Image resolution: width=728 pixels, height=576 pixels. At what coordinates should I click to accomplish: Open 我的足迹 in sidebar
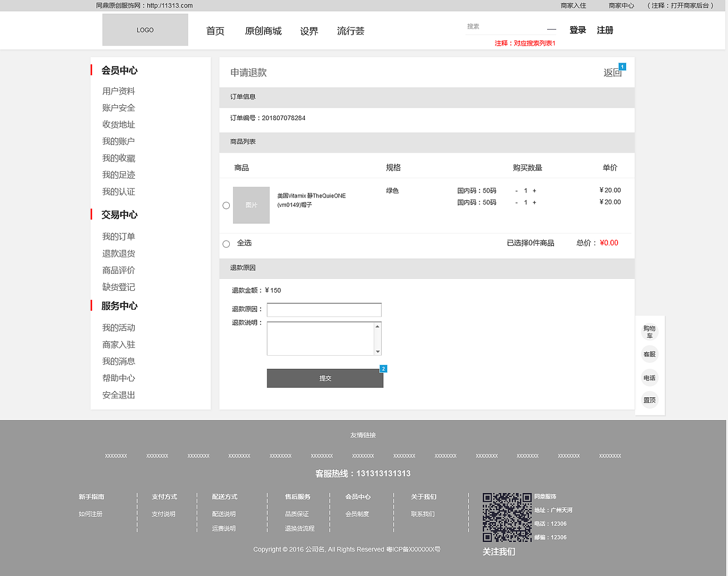point(119,175)
